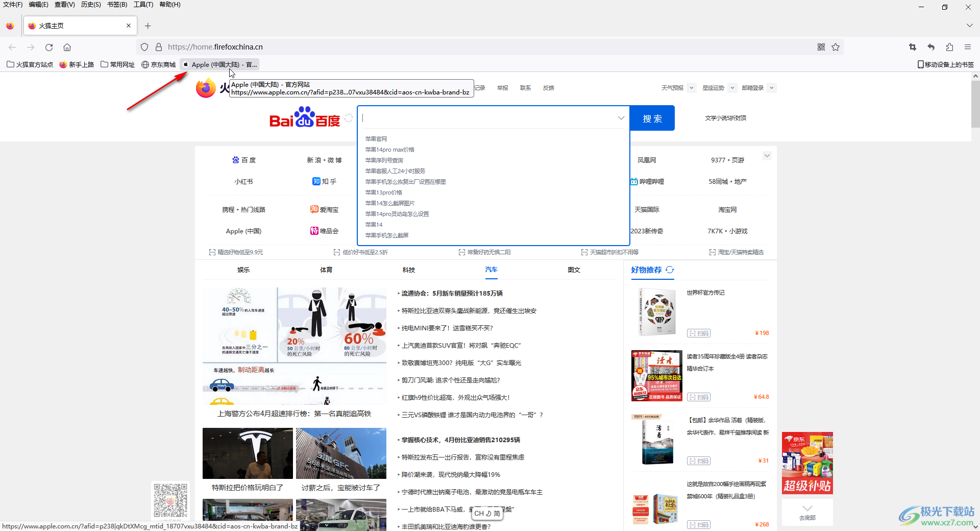Click the browser reload button

tap(49, 47)
